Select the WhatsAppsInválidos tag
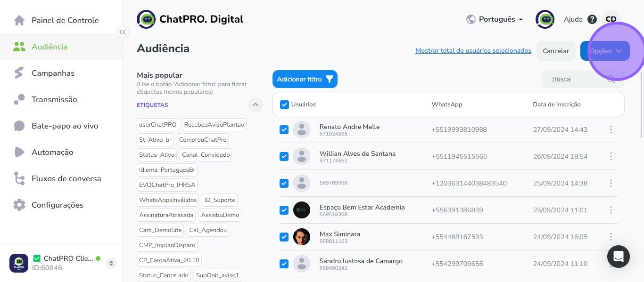The width and height of the screenshot is (644, 282). 168,200
